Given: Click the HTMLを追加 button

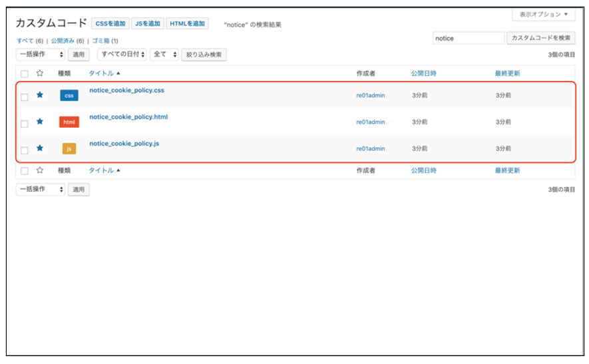Looking at the screenshot, I should [x=187, y=23].
